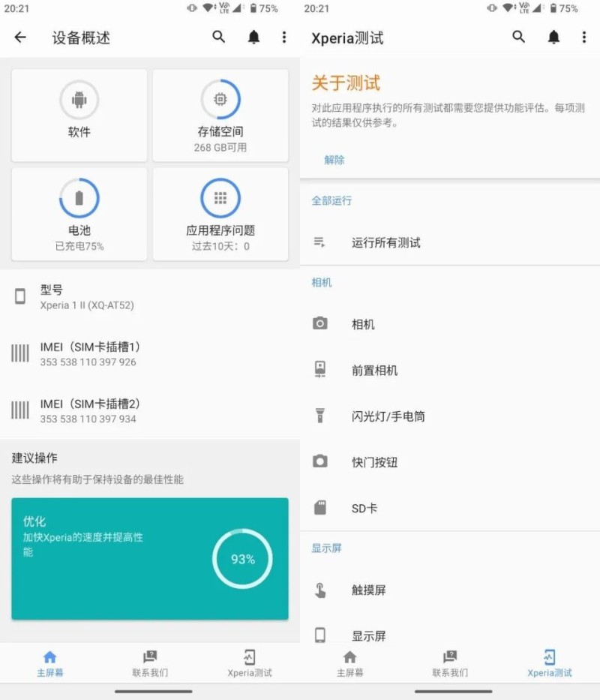The height and width of the screenshot is (700, 600).
Task: Open search in 设备概述 screen
Action: [218, 37]
